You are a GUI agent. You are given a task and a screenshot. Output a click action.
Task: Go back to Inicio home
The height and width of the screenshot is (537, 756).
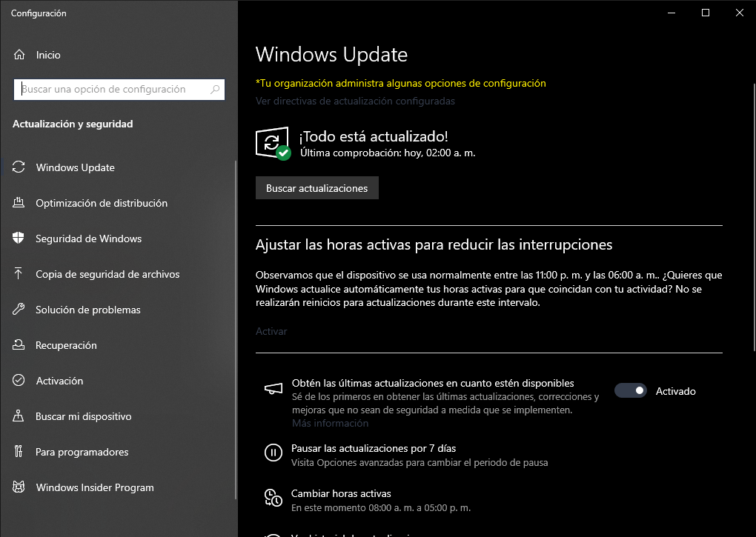tap(118, 54)
